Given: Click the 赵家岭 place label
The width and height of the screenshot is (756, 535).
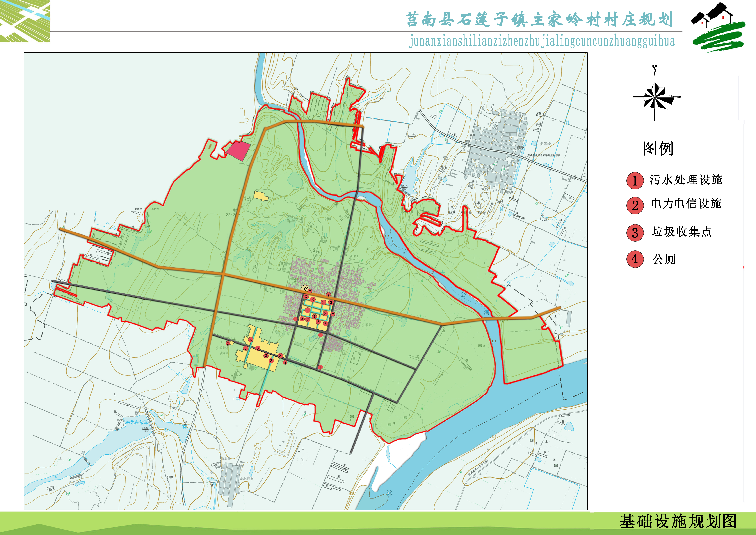Looking at the screenshot, I should (545, 144).
